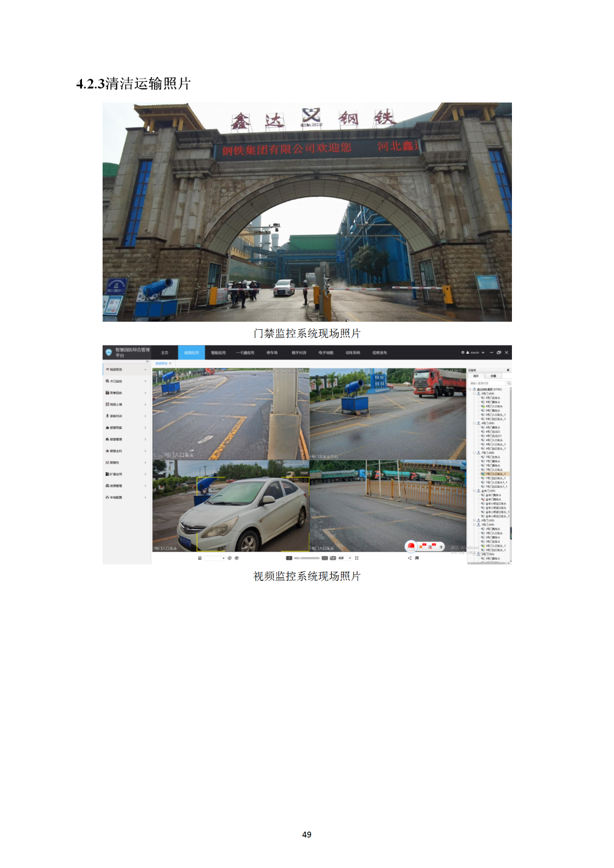Viewport: 614px width, 868px height.
Task: Switch to 智能应用 in the top bar
Action: pyautogui.click(x=218, y=353)
